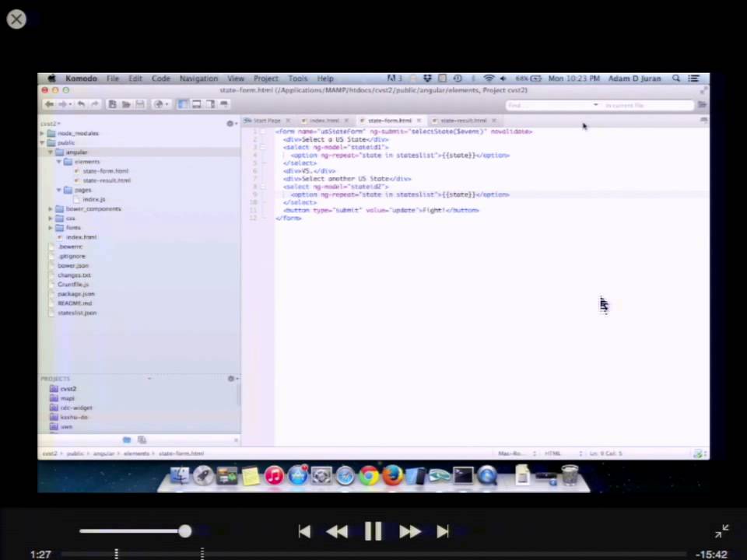Open the Edit menu
The height and width of the screenshot is (560, 747).
[135, 79]
